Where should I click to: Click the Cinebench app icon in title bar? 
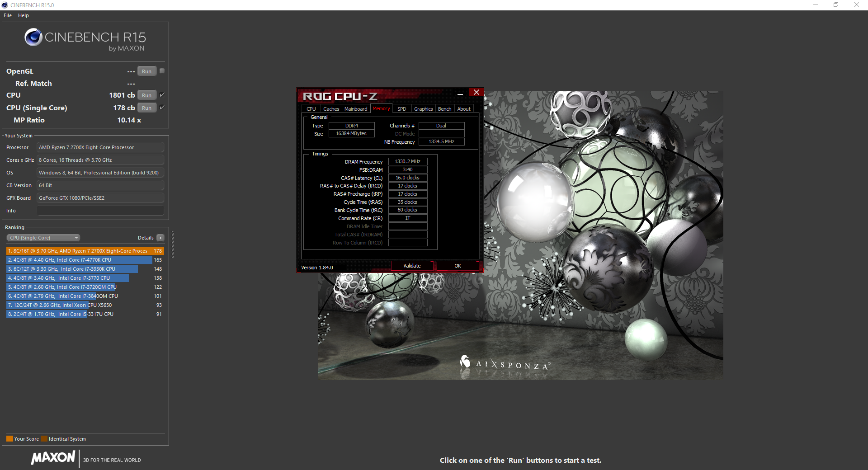pyautogui.click(x=5, y=5)
